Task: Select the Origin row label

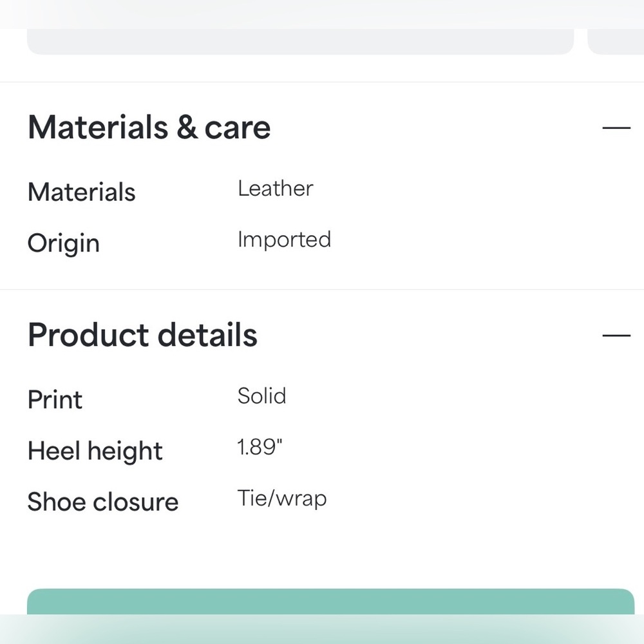Action: 64,243
